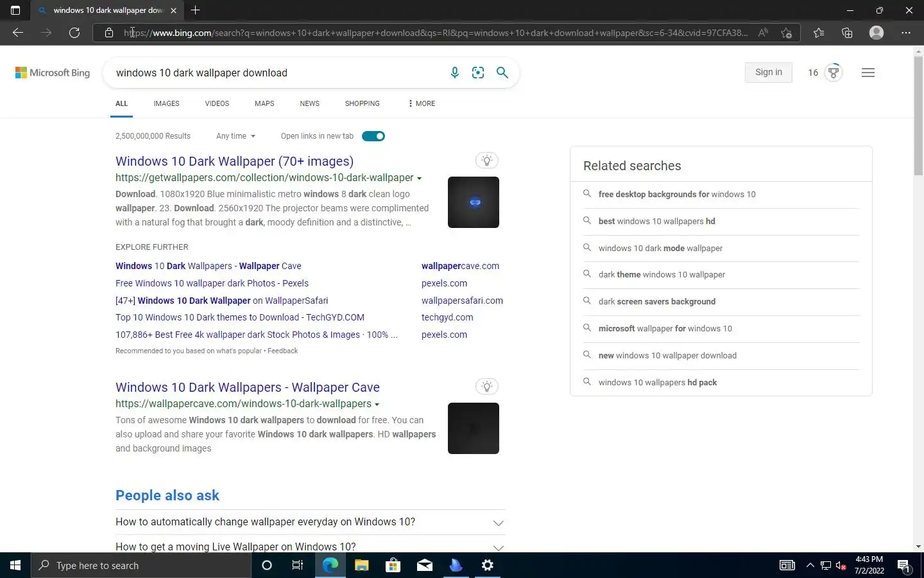The height and width of the screenshot is (578, 924).
Task: View site information lock icon
Action: tap(109, 33)
